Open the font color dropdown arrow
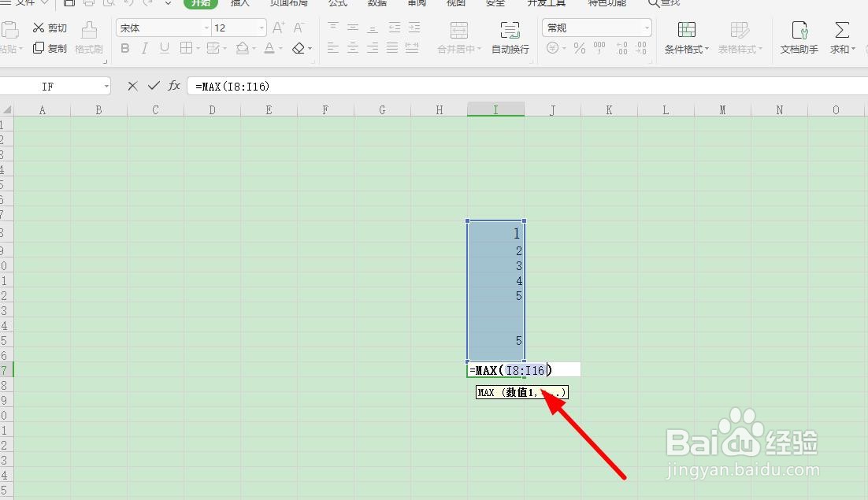Screen dimensions: 868x500 (280, 49)
